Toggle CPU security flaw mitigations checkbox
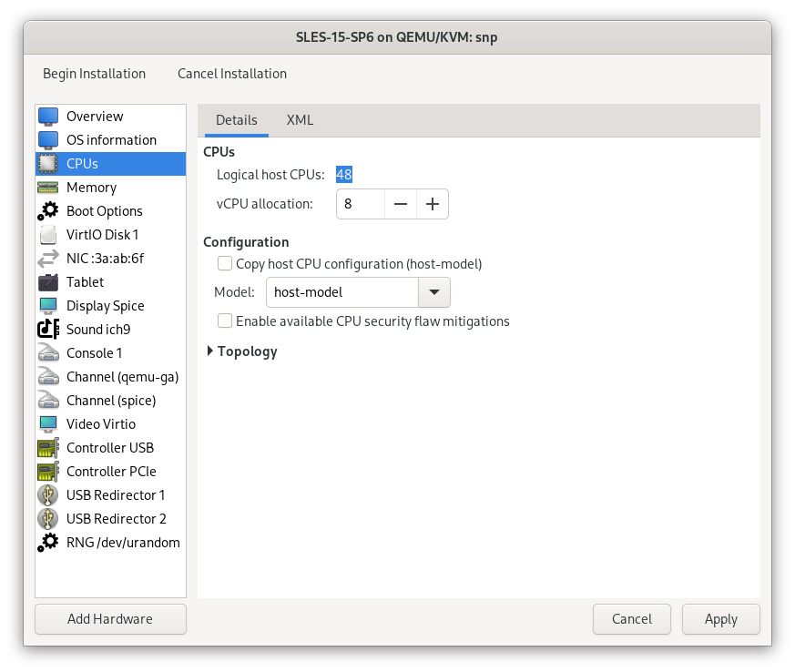Image resolution: width=795 pixels, height=672 pixels. pos(225,321)
